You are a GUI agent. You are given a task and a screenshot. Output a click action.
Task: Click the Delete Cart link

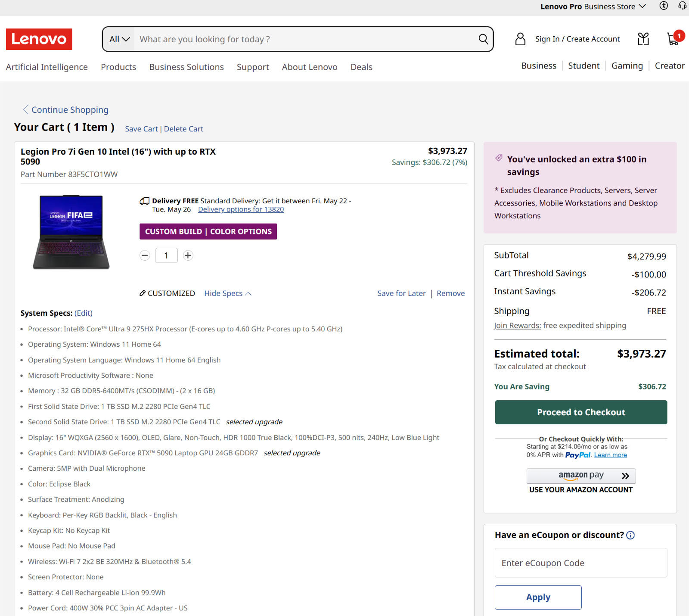point(183,129)
